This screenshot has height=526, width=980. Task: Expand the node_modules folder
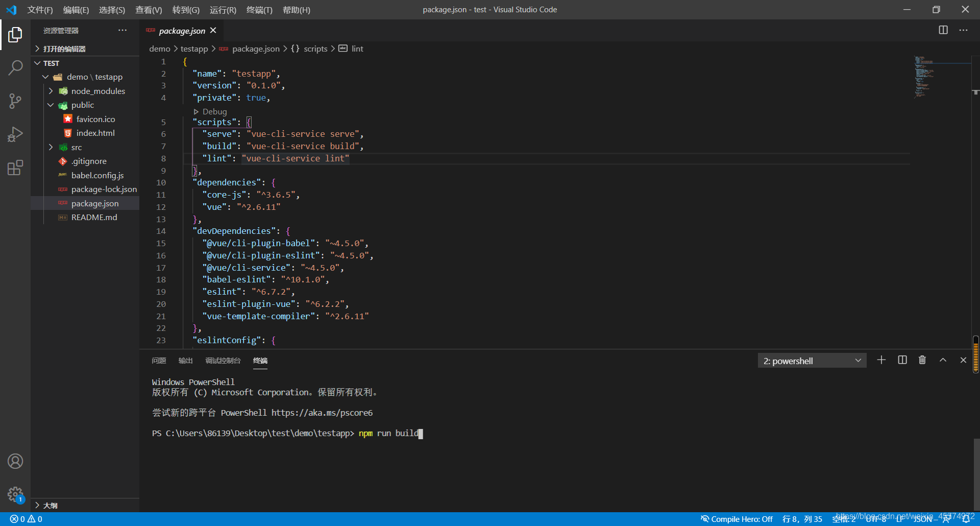(x=85, y=91)
